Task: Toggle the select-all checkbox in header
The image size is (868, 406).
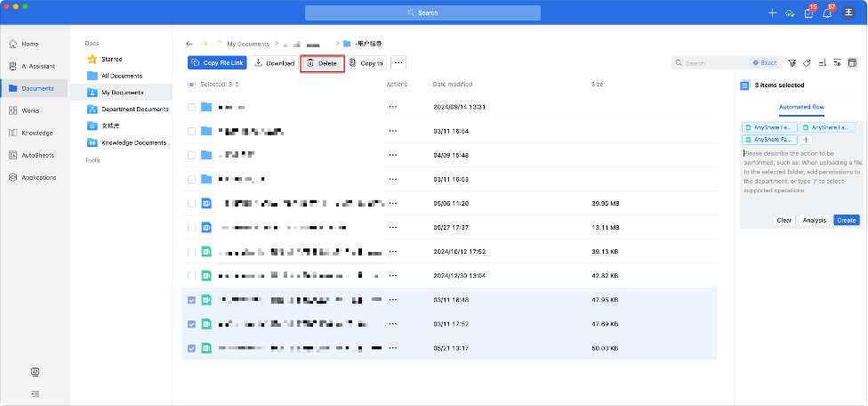Action: (x=192, y=85)
